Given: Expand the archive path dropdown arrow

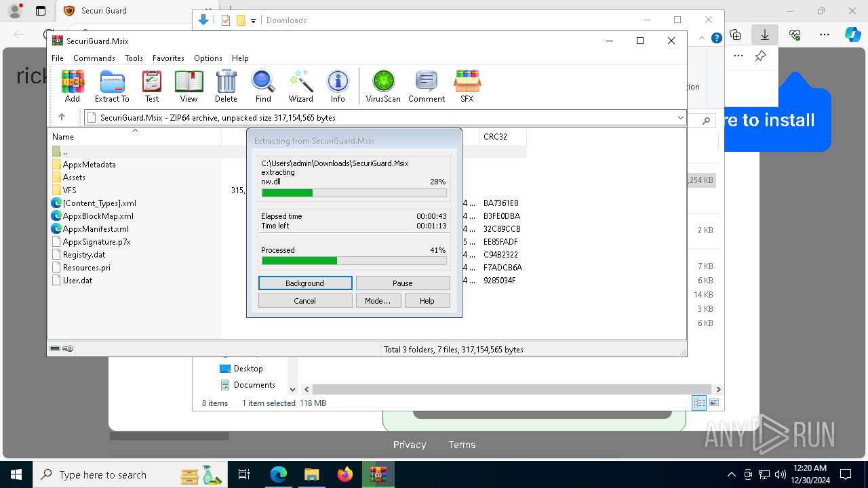Looking at the screenshot, I should click(x=680, y=118).
